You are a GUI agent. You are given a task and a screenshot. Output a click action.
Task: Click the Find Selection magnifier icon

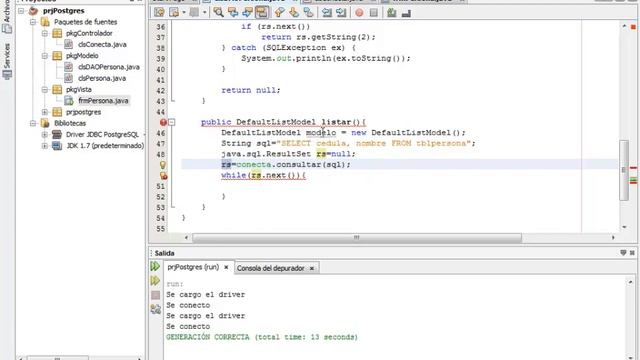pyautogui.click(x=219, y=13)
